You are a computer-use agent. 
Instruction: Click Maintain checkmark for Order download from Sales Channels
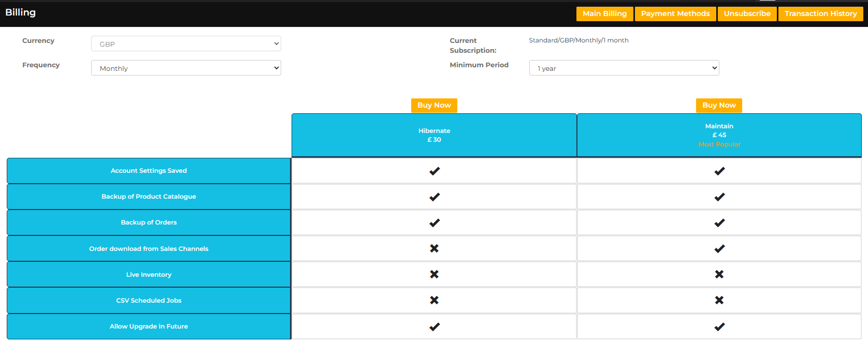click(719, 249)
